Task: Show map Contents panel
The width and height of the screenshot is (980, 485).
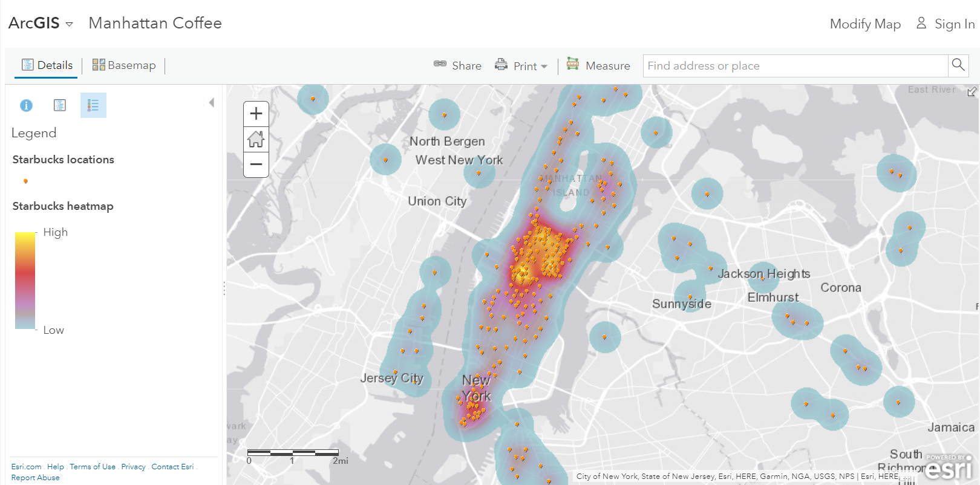Action: click(60, 105)
